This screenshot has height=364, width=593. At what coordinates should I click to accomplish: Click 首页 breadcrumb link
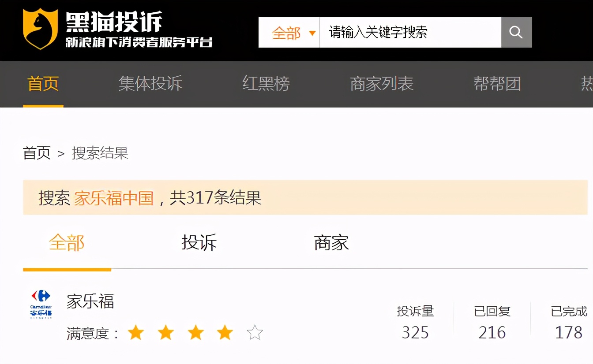[37, 153]
